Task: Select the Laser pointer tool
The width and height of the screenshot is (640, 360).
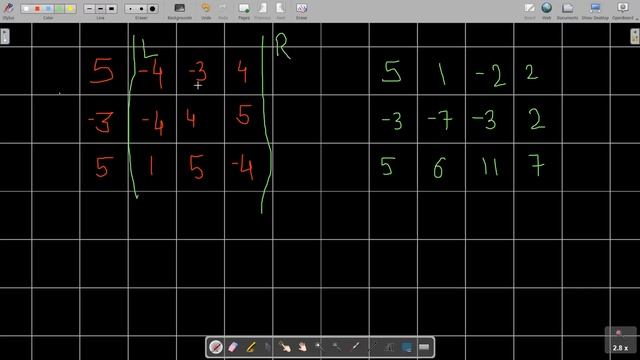Action: [355, 347]
